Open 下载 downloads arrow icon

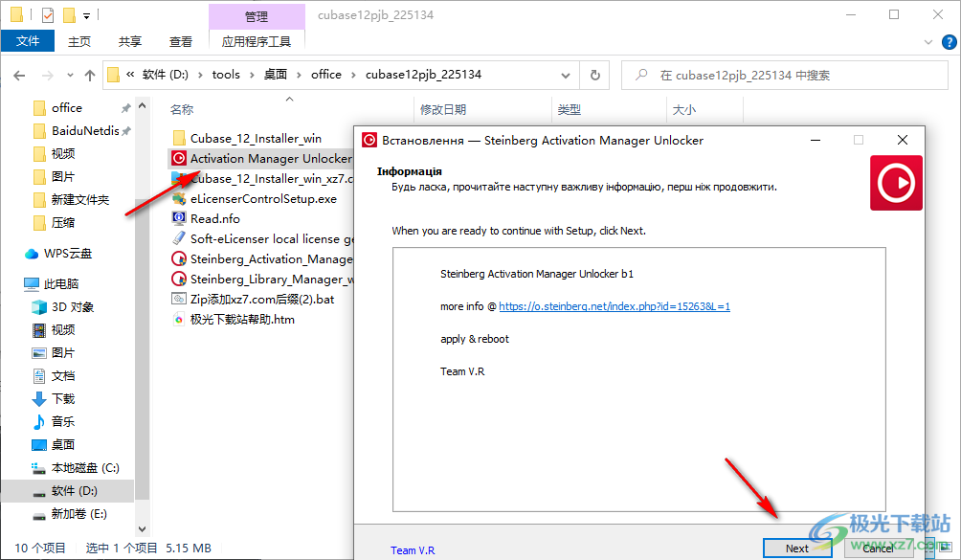(38, 399)
